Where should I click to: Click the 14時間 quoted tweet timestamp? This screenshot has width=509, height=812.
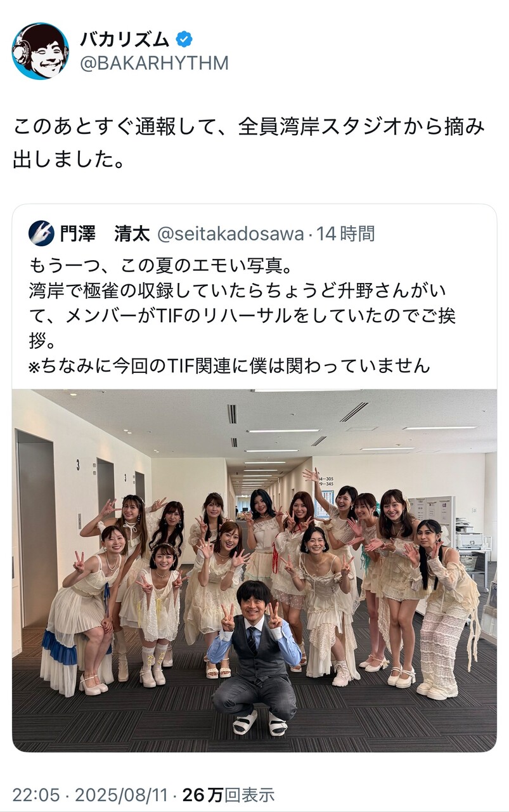(x=345, y=233)
